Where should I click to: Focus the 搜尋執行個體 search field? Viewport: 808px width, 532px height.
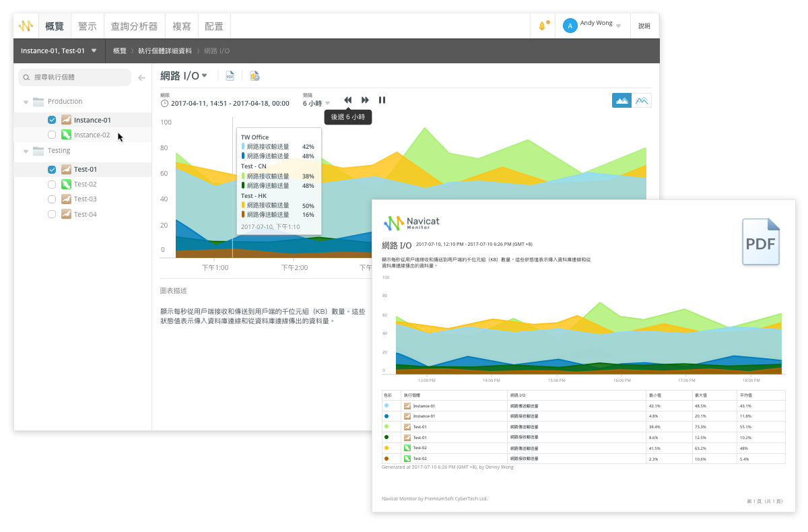[x=77, y=77]
